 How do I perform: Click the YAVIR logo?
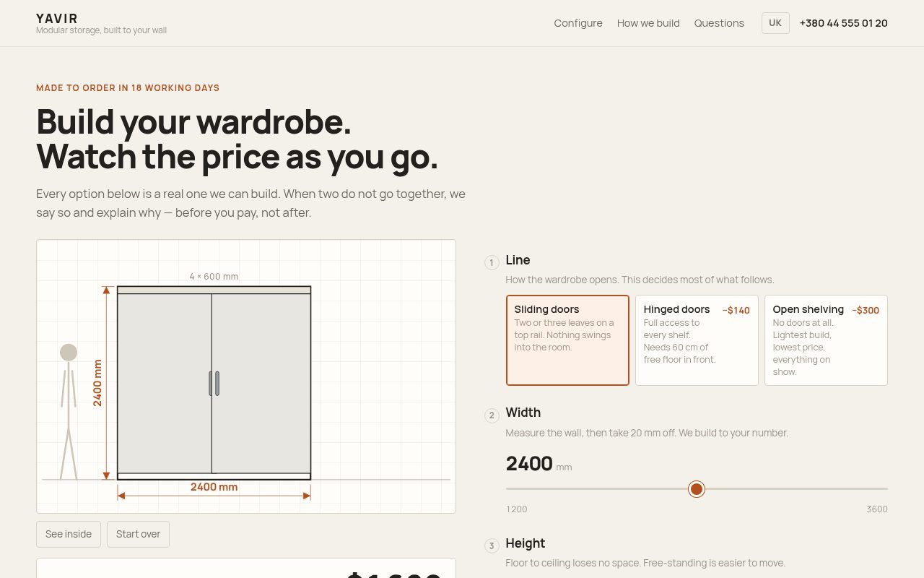pyautogui.click(x=57, y=18)
